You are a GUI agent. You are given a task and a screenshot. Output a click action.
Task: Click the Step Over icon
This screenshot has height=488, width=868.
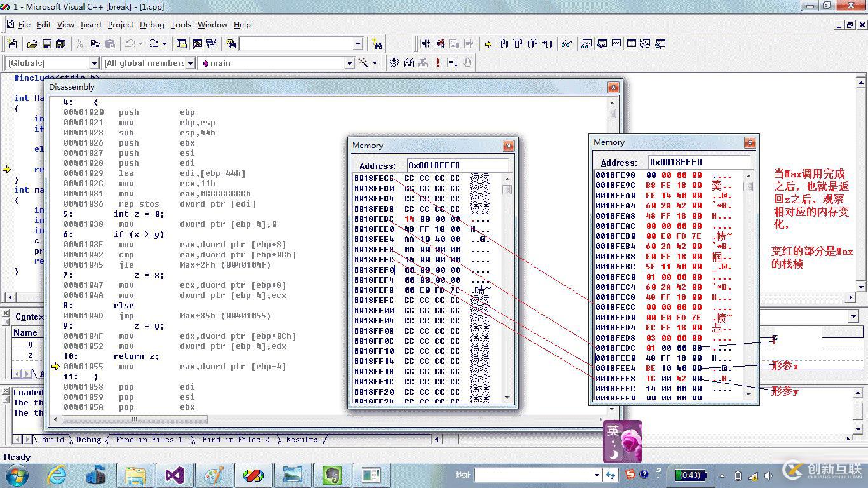[519, 44]
